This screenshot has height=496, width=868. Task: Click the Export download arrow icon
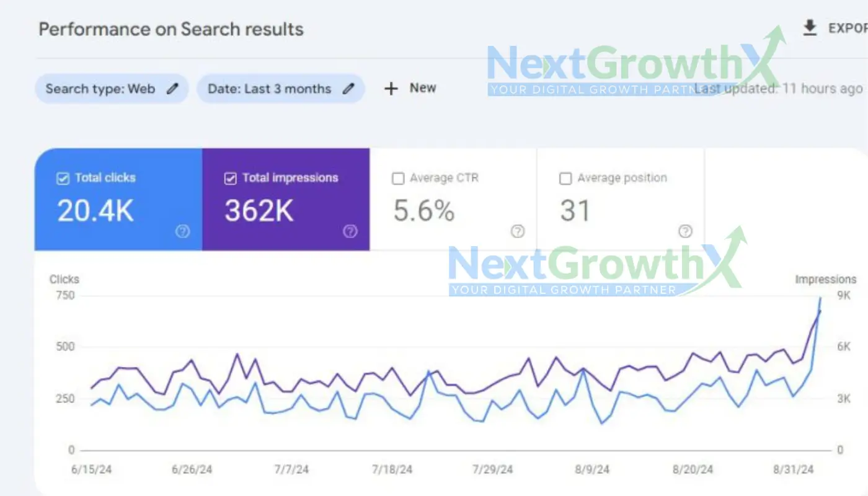tap(810, 28)
